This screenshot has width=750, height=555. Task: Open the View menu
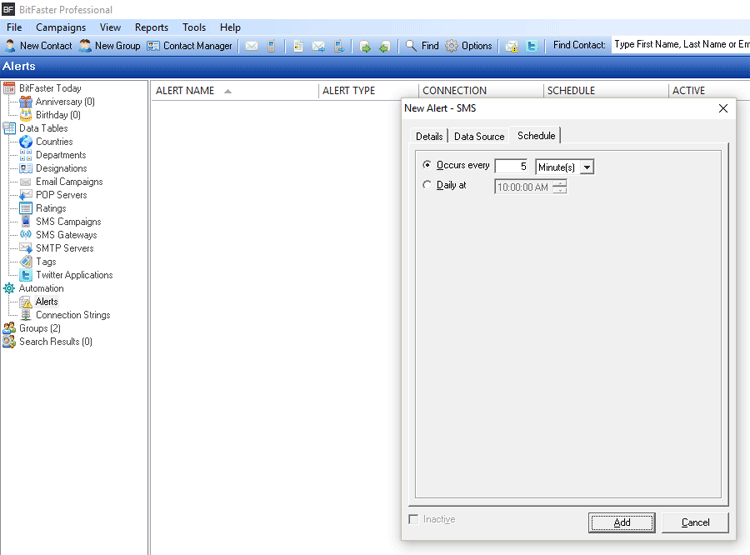tap(110, 27)
